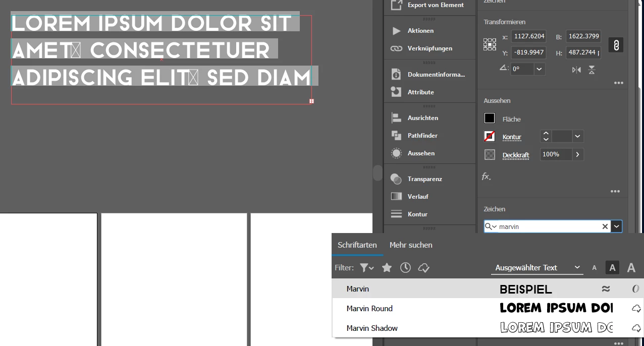Open the Kontur stroke weight dropdown

click(578, 136)
